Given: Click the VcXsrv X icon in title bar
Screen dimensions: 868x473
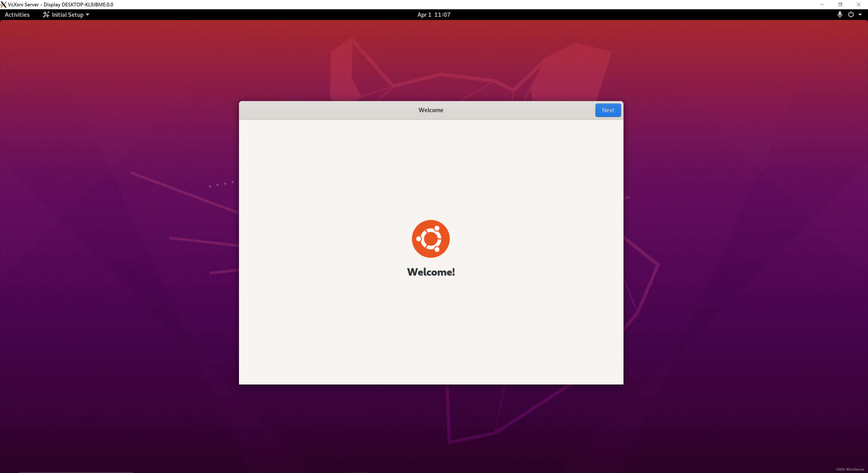Looking at the screenshot, I should (x=3, y=4).
